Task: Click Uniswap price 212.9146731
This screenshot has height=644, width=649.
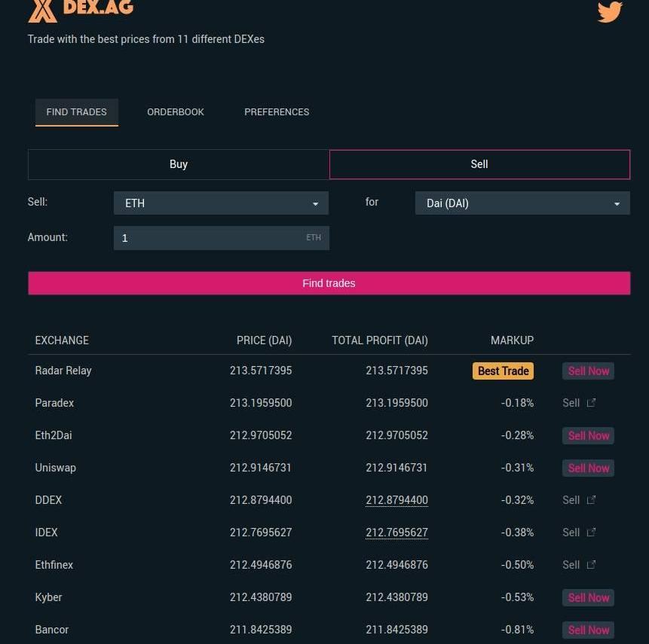Action: [261, 468]
